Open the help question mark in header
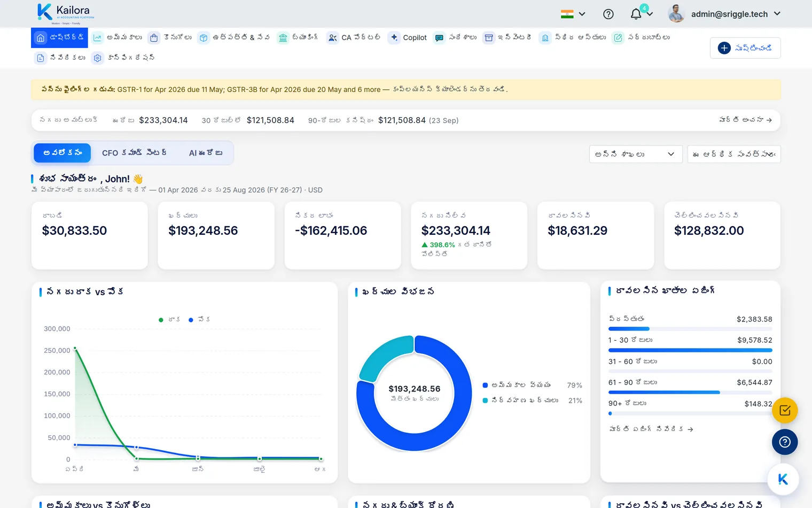812x508 pixels. click(608, 14)
